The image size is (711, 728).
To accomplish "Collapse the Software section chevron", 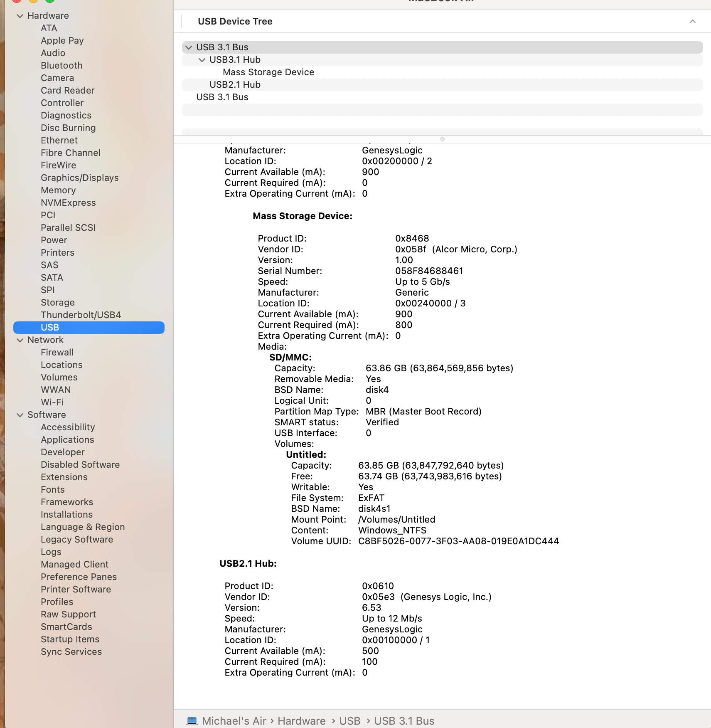I will [20, 415].
